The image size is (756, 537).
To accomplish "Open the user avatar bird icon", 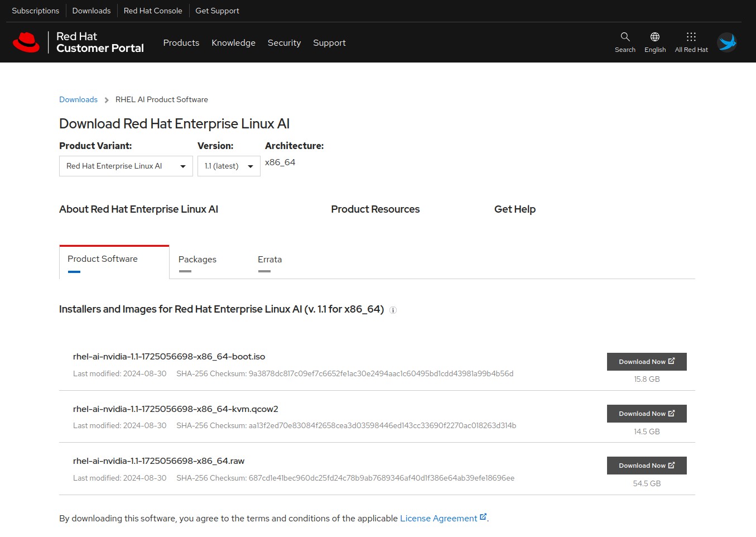I will pos(727,42).
